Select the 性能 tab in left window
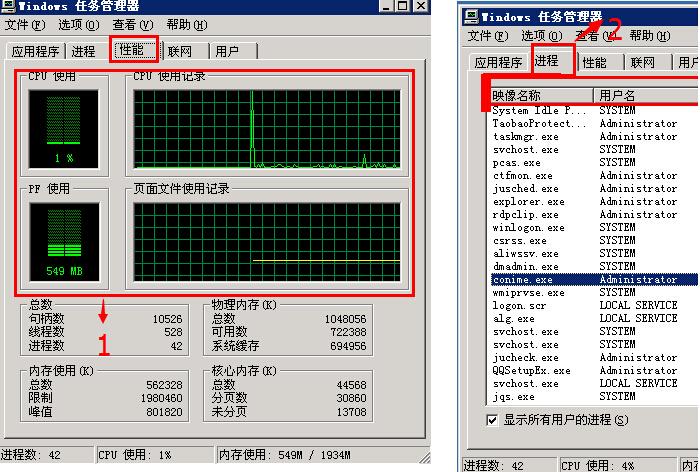 tap(133, 49)
